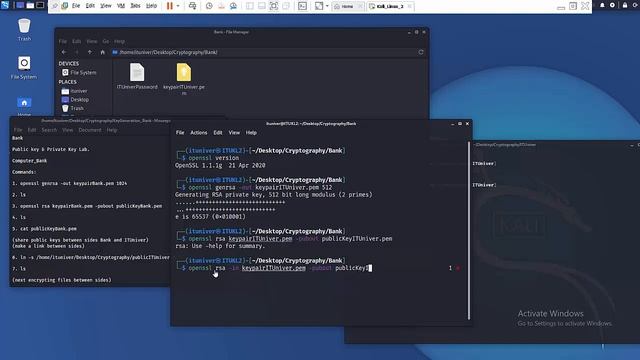Select ituniver in Places sidebar

click(x=75, y=91)
